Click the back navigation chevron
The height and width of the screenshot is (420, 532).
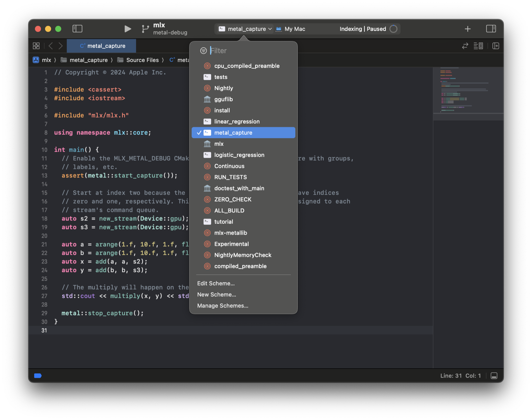click(x=50, y=46)
